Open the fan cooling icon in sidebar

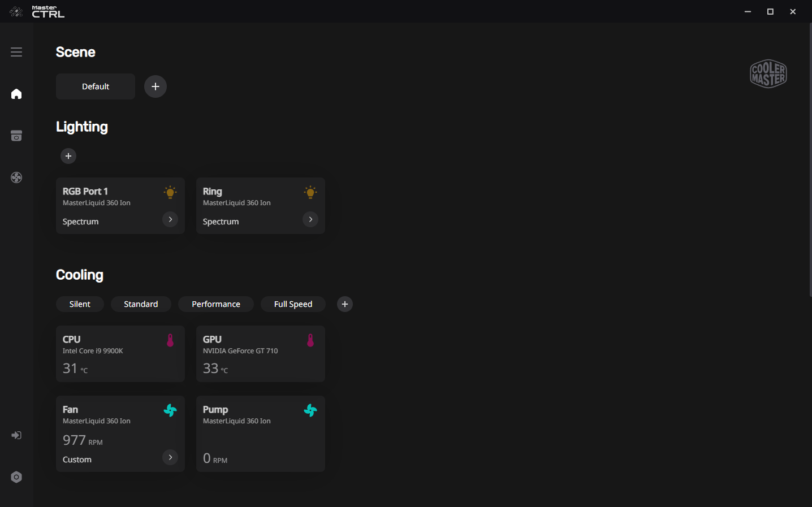tap(16, 177)
